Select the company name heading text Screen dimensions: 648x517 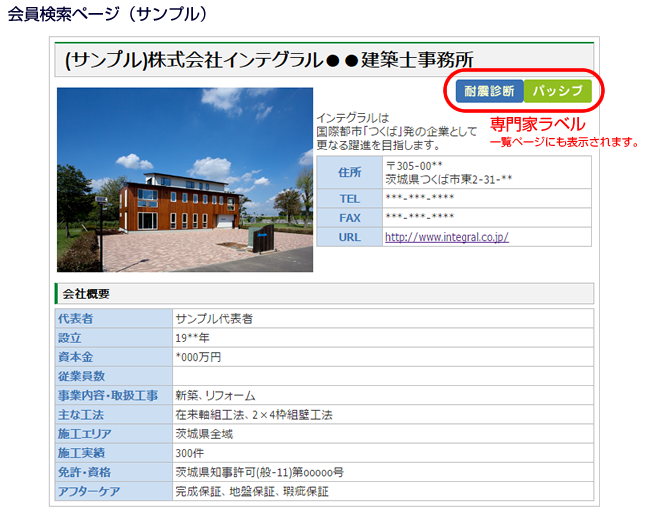(x=269, y=60)
